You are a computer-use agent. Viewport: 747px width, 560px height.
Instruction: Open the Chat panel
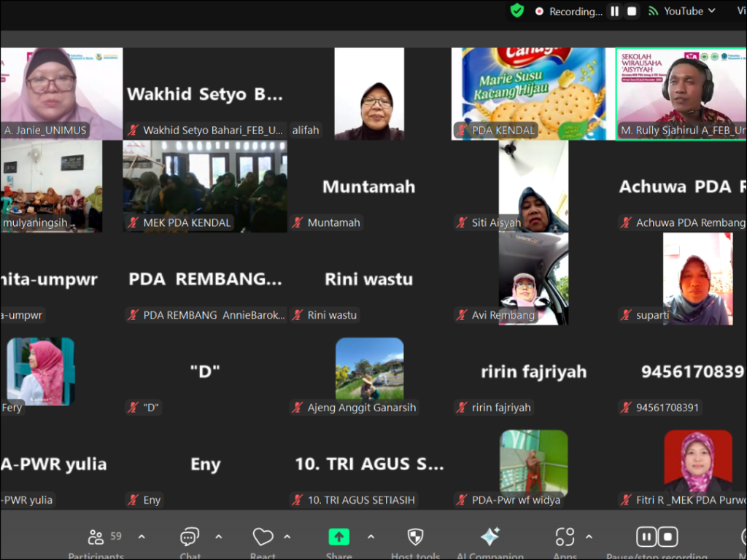[190, 538]
